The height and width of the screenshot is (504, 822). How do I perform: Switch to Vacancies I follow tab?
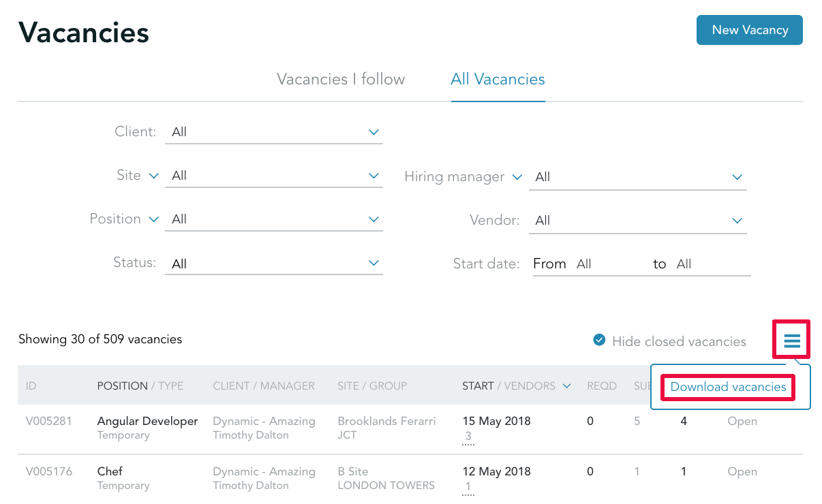pos(341,79)
